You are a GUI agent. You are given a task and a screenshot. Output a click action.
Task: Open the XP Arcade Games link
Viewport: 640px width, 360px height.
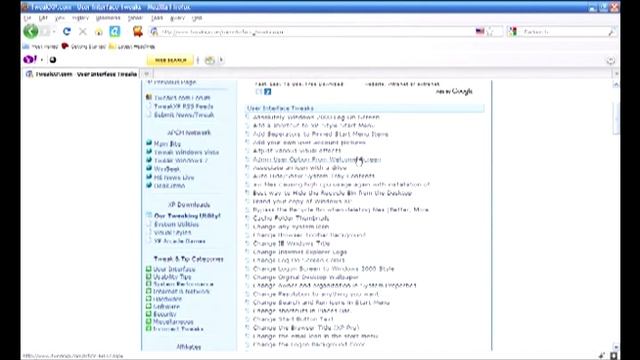click(180, 241)
